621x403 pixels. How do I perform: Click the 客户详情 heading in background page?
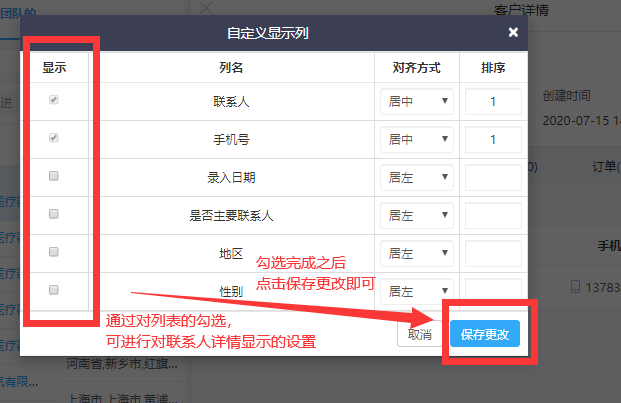tap(521, 10)
